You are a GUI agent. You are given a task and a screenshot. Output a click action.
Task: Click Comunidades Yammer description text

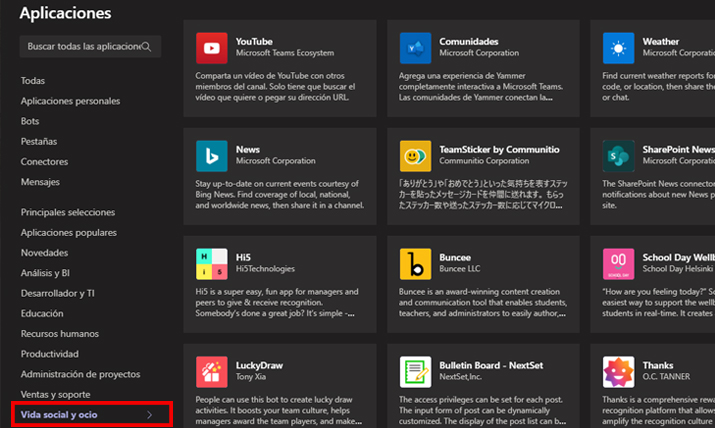(481, 87)
